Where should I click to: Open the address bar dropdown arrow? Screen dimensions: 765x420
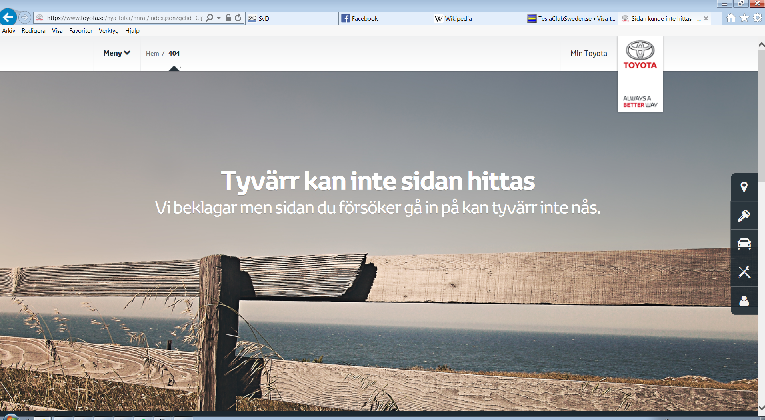[219, 18]
